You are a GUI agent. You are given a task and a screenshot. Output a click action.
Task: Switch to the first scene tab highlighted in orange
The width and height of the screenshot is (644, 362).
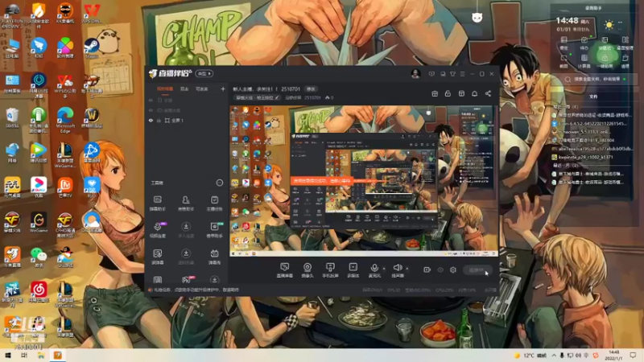[165, 88]
